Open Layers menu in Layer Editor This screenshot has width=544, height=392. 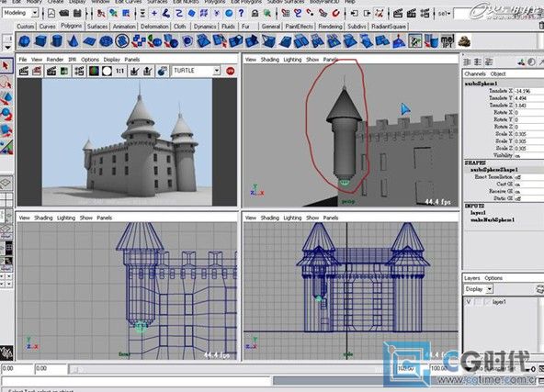(x=471, y=278)
